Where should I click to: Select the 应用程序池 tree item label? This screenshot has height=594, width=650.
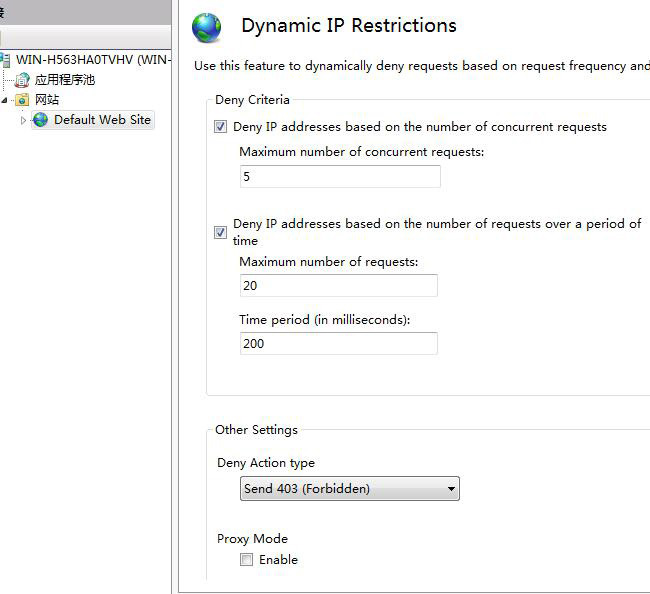coord(65,80)
